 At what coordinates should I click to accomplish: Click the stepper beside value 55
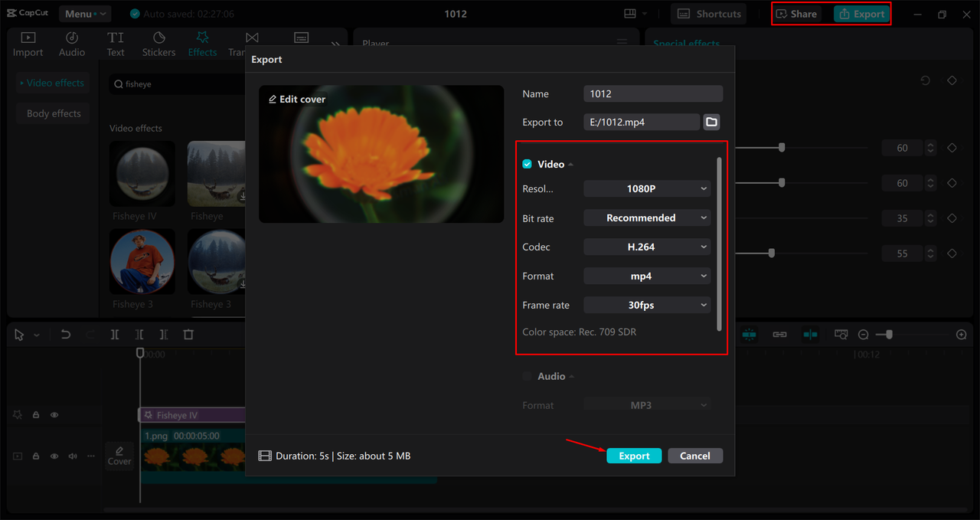click(930, 253)
